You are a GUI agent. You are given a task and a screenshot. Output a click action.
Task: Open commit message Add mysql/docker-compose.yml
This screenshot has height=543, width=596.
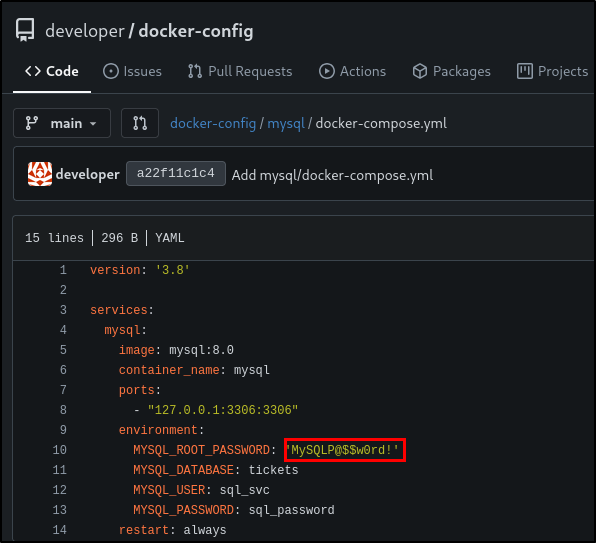[x=333, y=175]
